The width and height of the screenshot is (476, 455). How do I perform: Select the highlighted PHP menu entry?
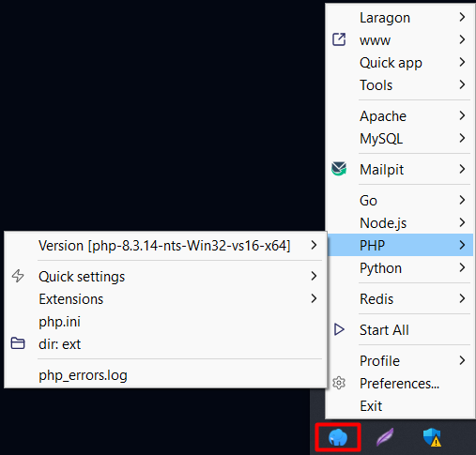click(400, 245)
